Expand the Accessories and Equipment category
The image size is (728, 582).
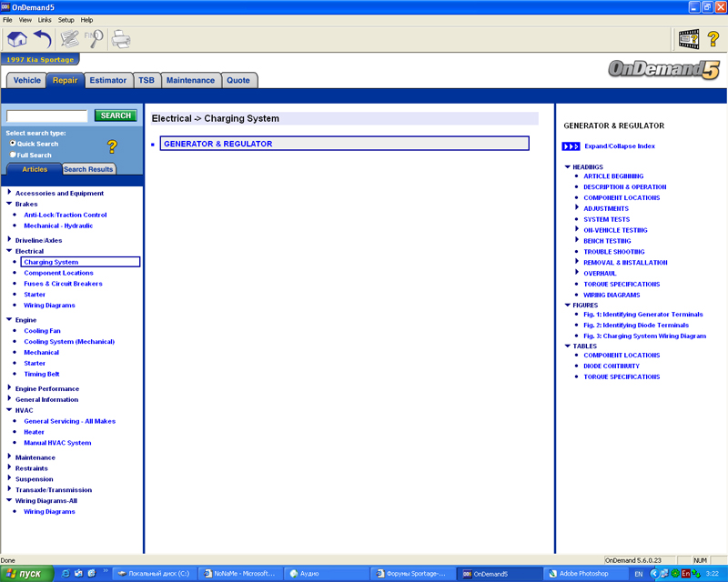pyautogui.click(x=9, y=193)
